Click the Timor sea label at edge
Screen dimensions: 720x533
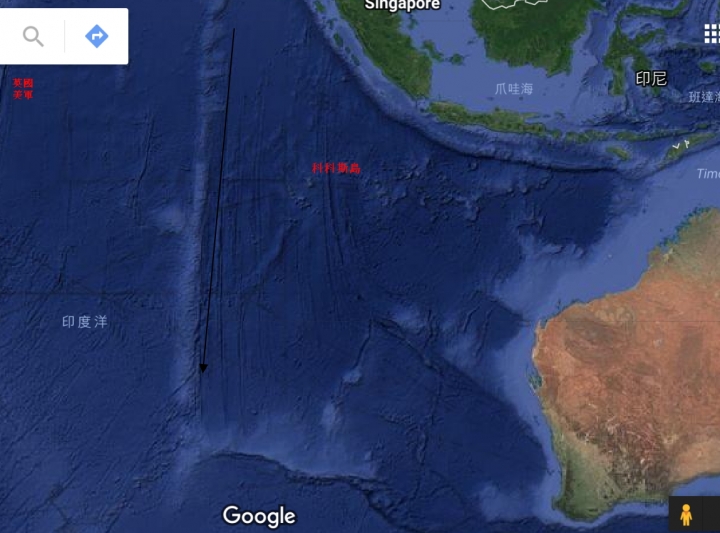pyautogui.click(x=708, y=174)
